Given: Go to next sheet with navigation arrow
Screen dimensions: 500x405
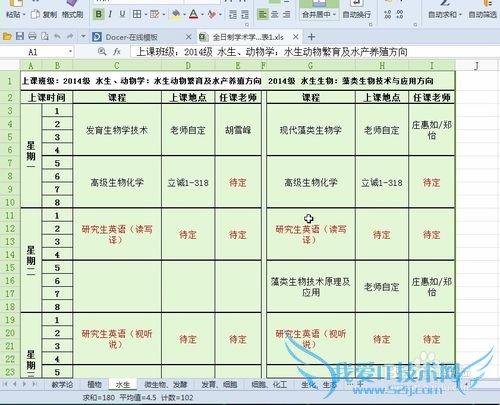Looking at the screenshot, I should coord(24,384).
